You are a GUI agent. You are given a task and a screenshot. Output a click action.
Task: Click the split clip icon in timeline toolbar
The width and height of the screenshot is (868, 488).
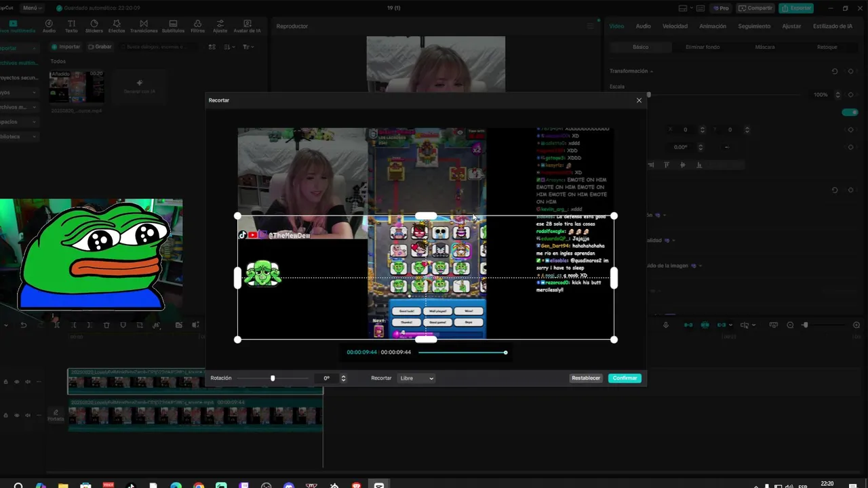57,325
